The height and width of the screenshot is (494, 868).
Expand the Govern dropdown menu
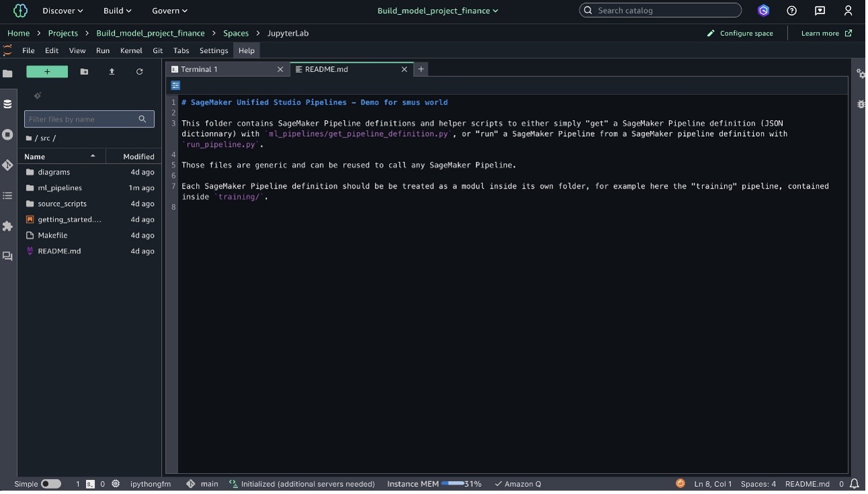(169, 11)
